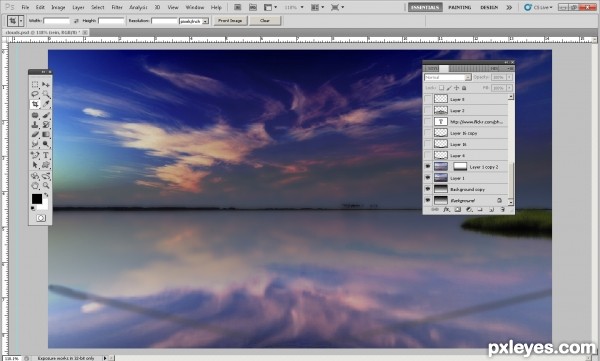The image size is (600, 361).
Task: Open the Analysis menu
Action: 138,7
